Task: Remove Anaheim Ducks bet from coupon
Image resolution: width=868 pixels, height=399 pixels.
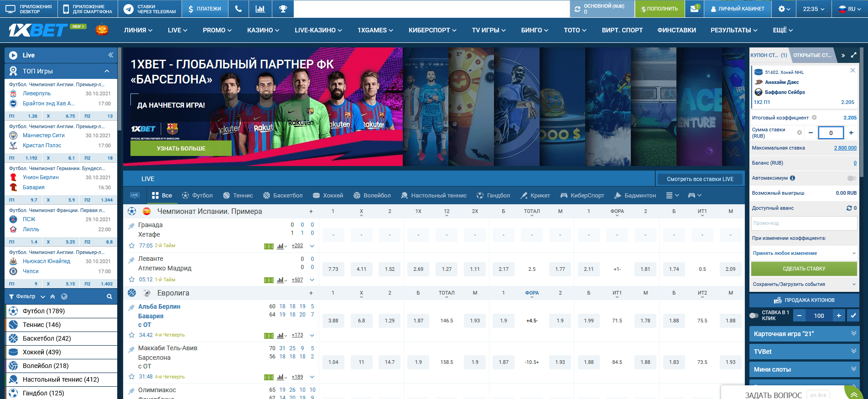Action: coord(852,70)
